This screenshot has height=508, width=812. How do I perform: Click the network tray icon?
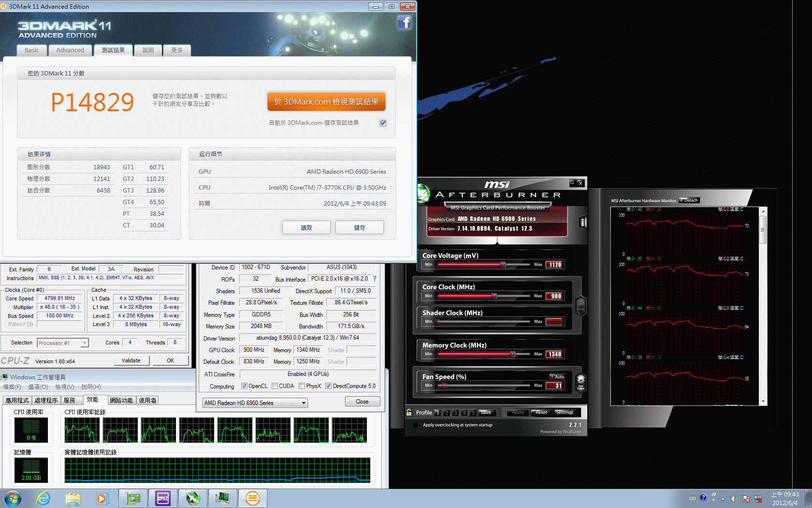(758, 499)
